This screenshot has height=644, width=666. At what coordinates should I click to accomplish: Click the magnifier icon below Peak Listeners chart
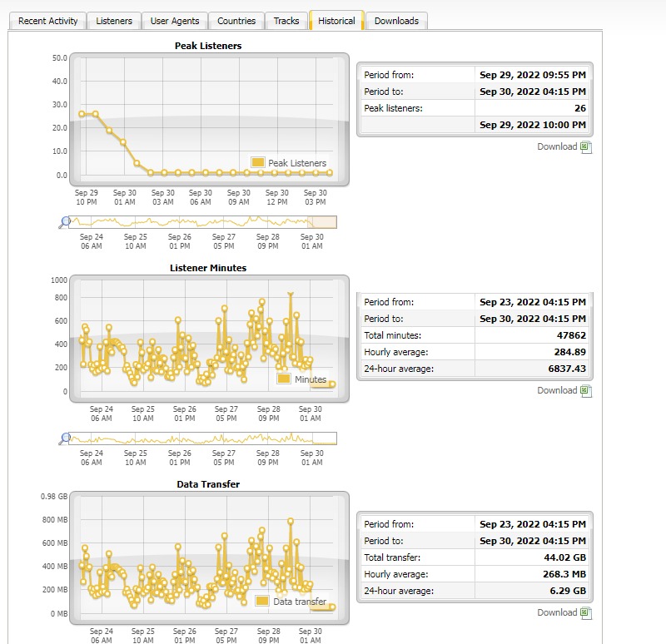[x=65, y=222]
